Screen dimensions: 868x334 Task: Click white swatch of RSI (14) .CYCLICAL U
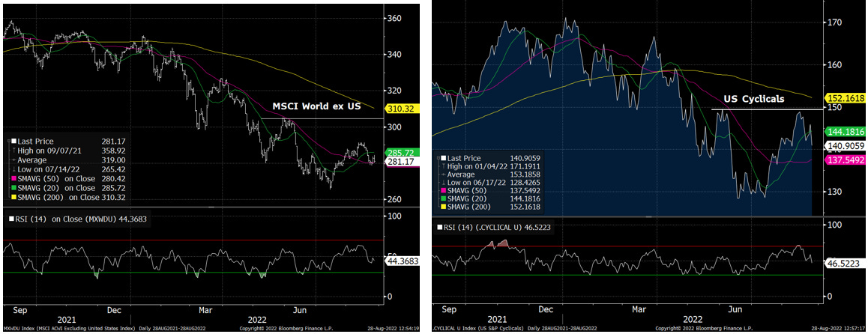[x=439, y=227]
